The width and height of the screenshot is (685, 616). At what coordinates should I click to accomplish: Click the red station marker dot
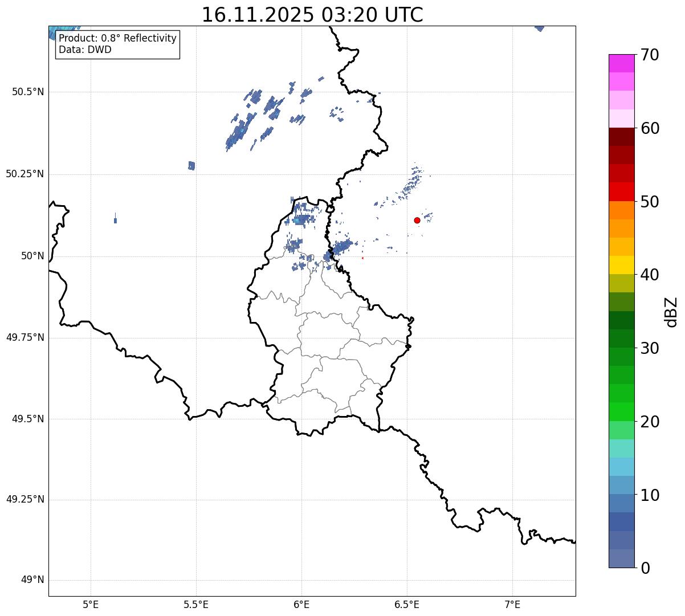click(x=417, y=220)
